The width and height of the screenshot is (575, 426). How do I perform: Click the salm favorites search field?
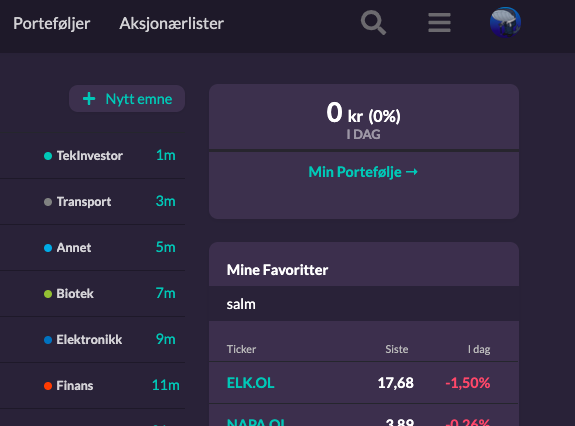point(364,304)
